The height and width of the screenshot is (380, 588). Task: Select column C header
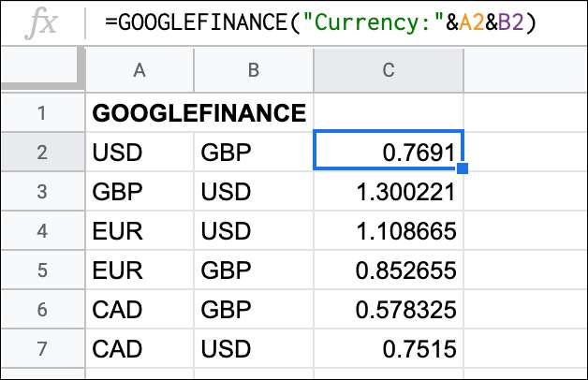tap(389, 70)
